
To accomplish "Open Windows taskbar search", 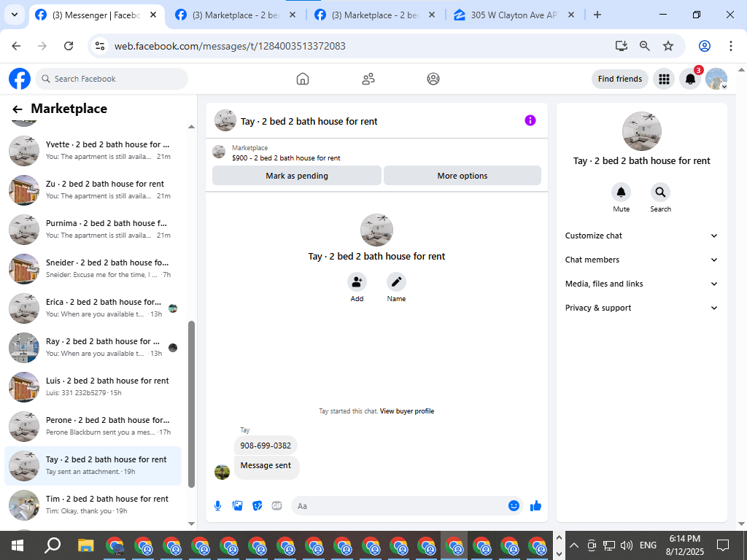I will (52, 545).
